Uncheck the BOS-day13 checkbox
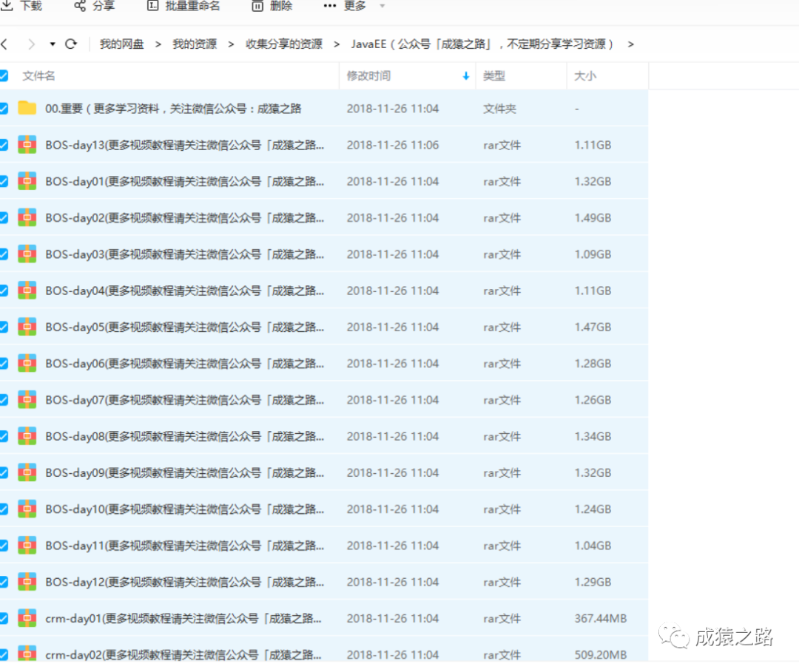 tap(4, 145)
